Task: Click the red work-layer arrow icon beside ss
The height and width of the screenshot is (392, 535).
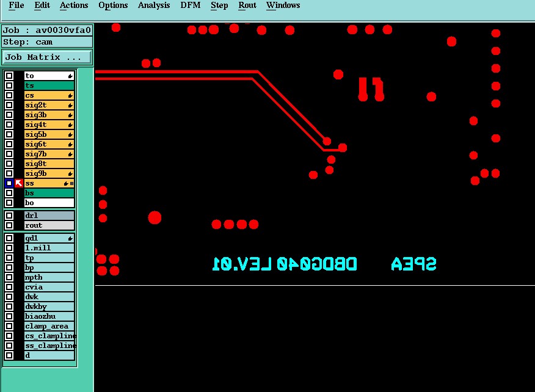Action: click(19, 183)
